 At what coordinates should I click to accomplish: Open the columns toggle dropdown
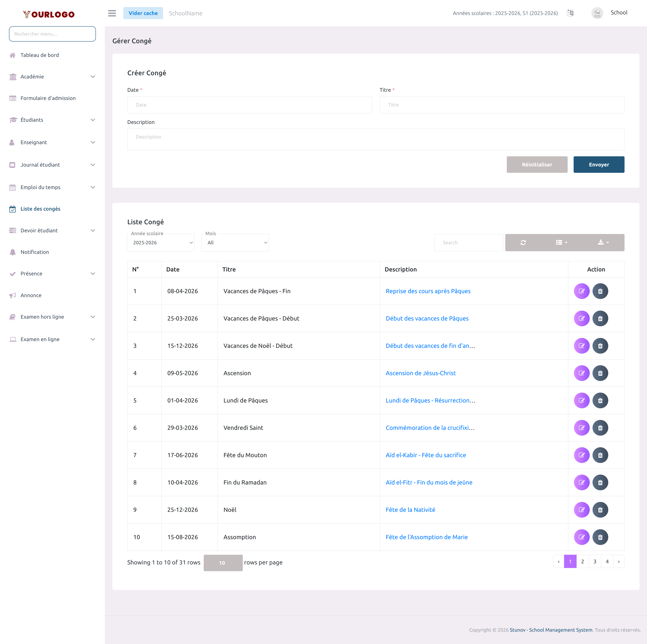[x=561, y=242]
